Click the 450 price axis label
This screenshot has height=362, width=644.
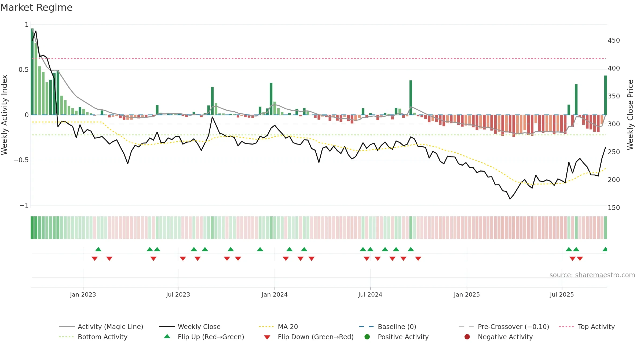click(614, 40)
